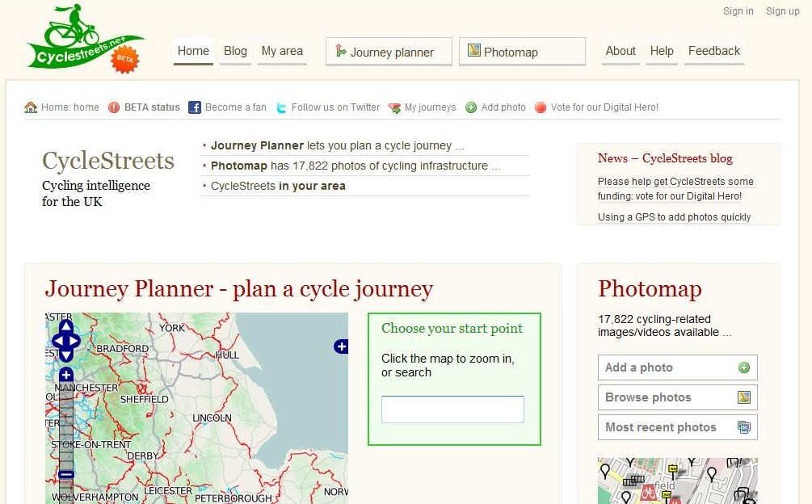
Task: Open Journey Planner lets you plan link
Action: click(x=337, y=145)
